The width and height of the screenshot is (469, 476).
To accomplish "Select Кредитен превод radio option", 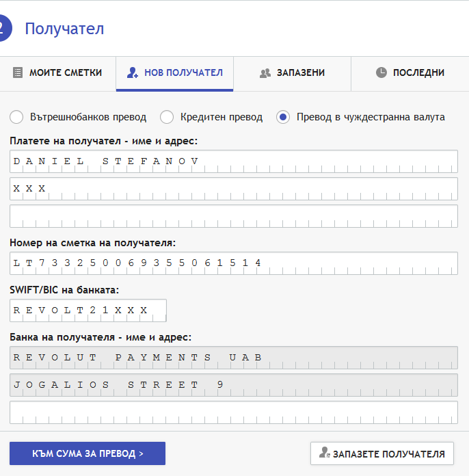I will point(167,117).
